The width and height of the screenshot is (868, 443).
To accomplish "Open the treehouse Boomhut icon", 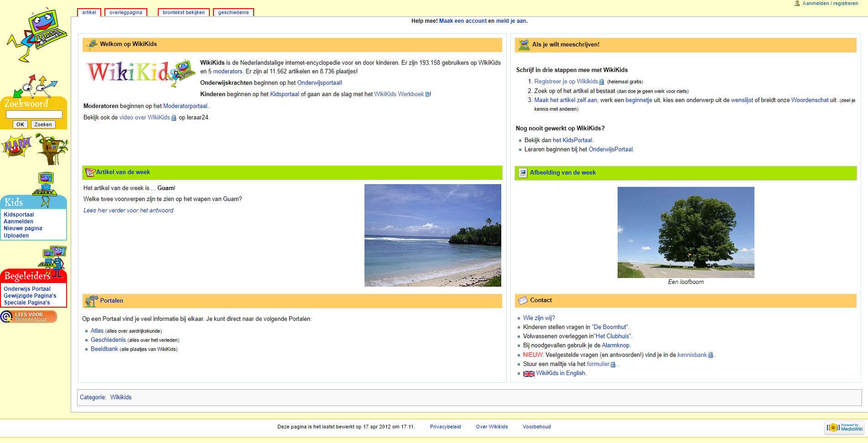I will pyautogui.click(x=52, y=149).
